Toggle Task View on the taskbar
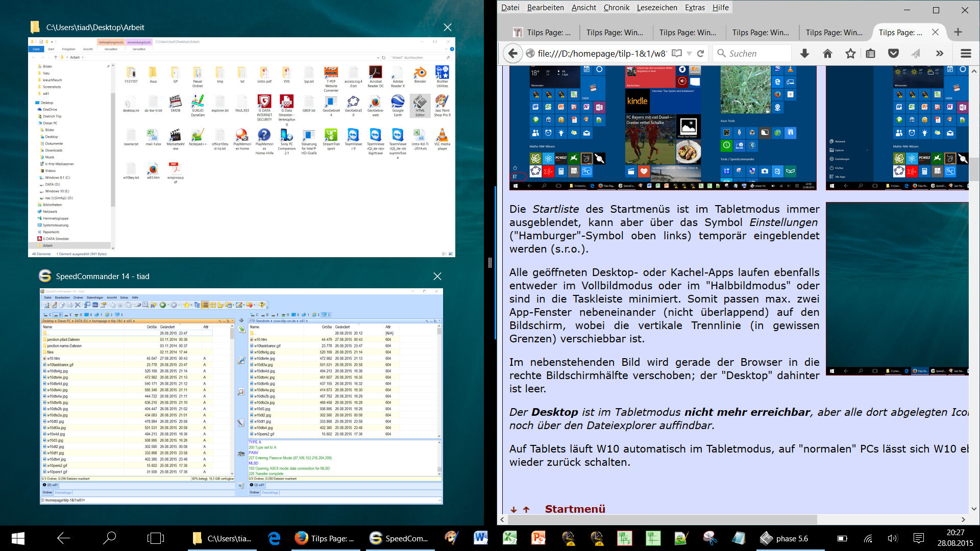Screen dimensions: 980x551 click(155, 538)
